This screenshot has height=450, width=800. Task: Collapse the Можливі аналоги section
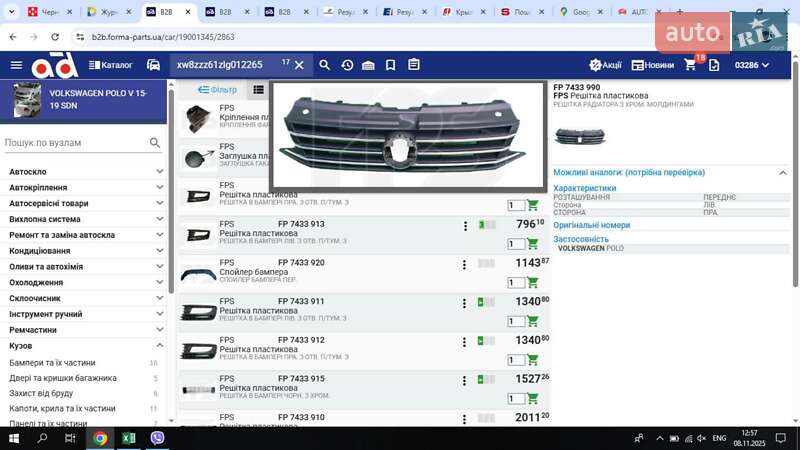pos(783,173)
